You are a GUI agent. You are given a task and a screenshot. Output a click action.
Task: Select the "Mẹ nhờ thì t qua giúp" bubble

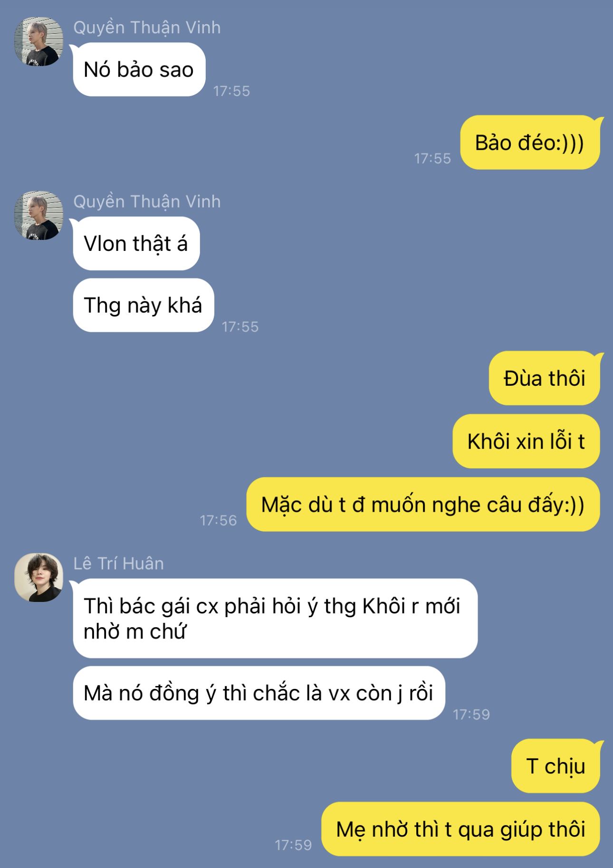click(460, 829)
